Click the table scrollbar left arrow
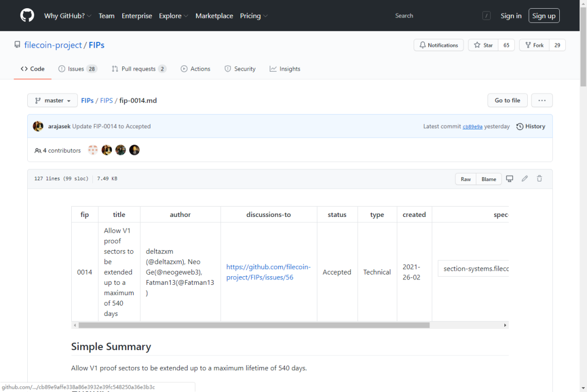The image size is (587, 392). coord(75,325)
